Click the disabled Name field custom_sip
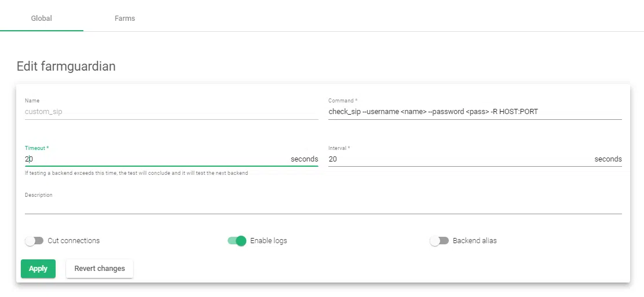This screenshot has width=644, height=297. pyautogui.click(x=171, y=112)
